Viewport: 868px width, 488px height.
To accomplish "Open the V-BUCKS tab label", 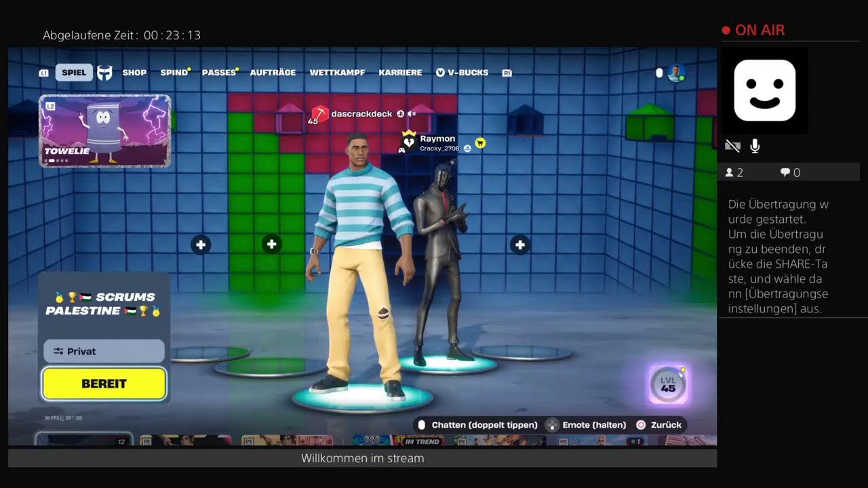I will [468, 73].
